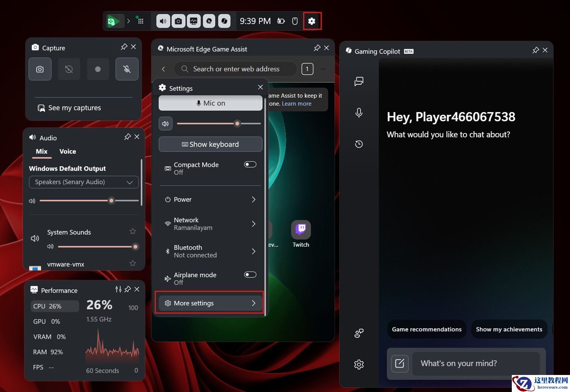570x392 pixels.
Task: Adjust System Sounds volume slider
Action: (98, 247)
